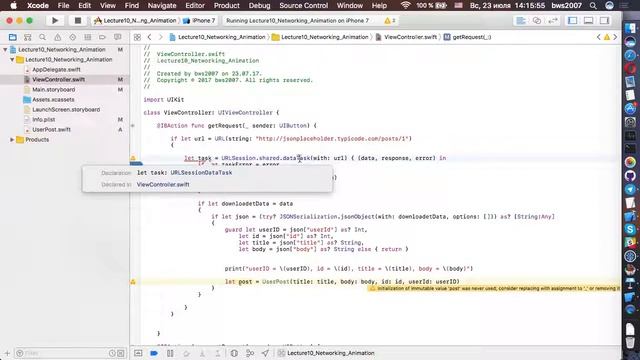Click the issues warning indicator in toolbar

point(390,20)
